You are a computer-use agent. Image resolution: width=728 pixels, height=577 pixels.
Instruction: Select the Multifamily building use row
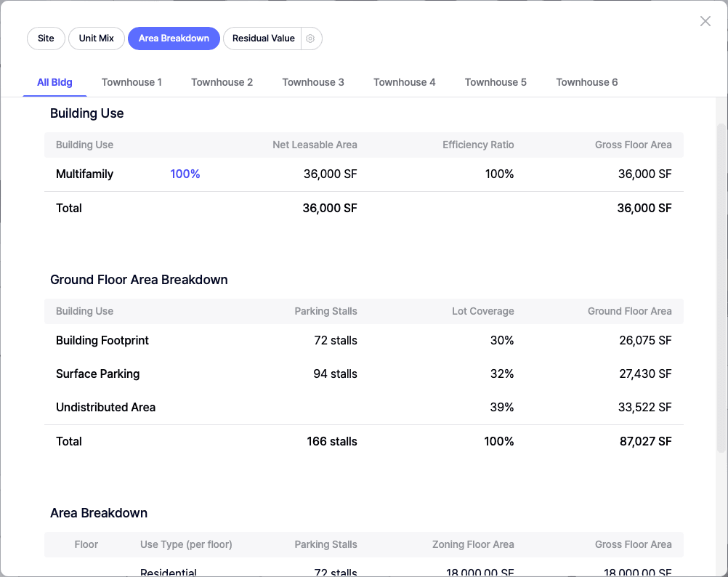click(x=84, y=174)
